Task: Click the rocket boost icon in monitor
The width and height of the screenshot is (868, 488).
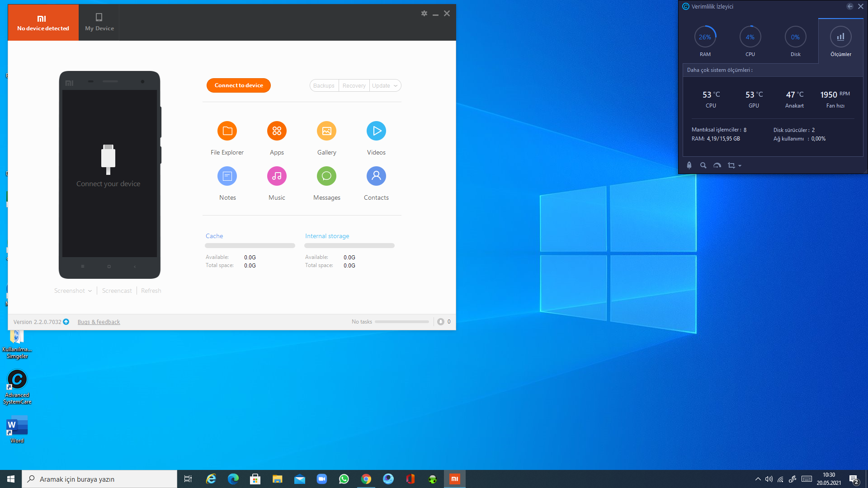Action: pos(689,165)
